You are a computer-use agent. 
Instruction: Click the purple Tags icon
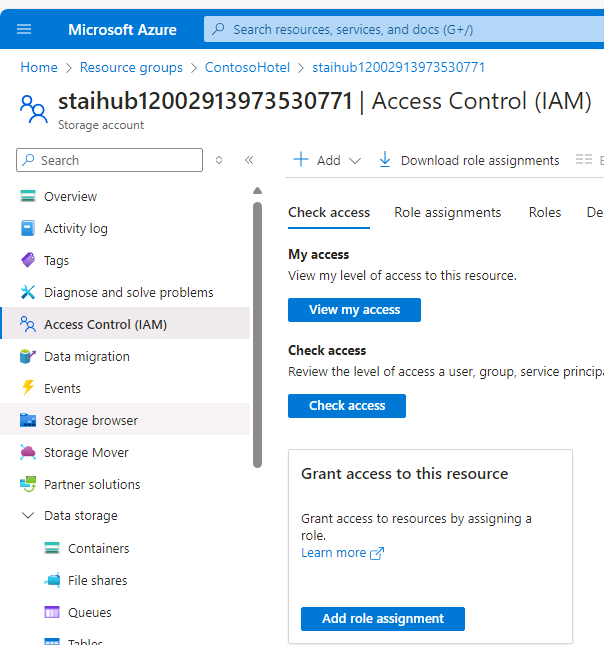[x=28, y=260]
